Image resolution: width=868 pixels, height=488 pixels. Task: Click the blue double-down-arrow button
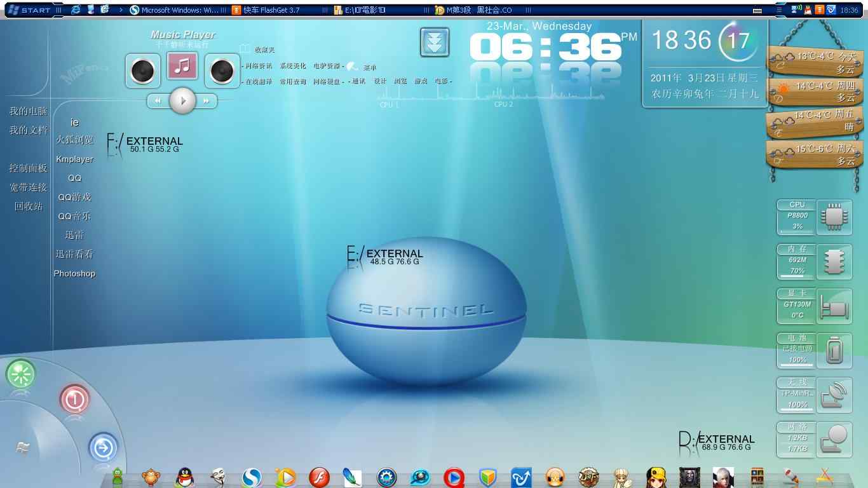435,43
